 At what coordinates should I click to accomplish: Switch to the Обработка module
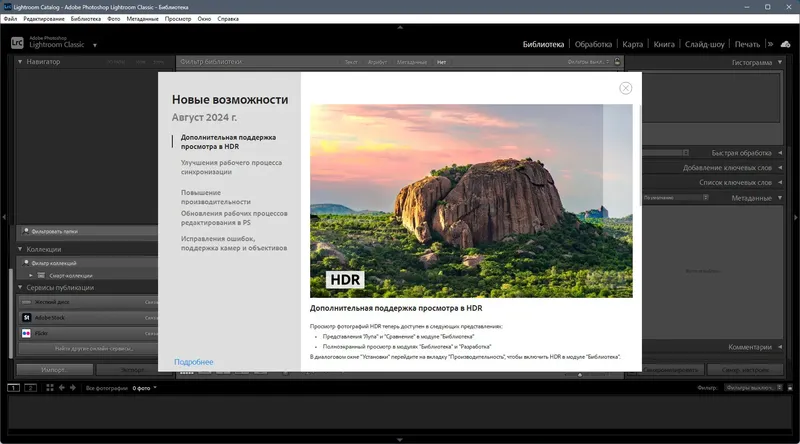[593, 44]
